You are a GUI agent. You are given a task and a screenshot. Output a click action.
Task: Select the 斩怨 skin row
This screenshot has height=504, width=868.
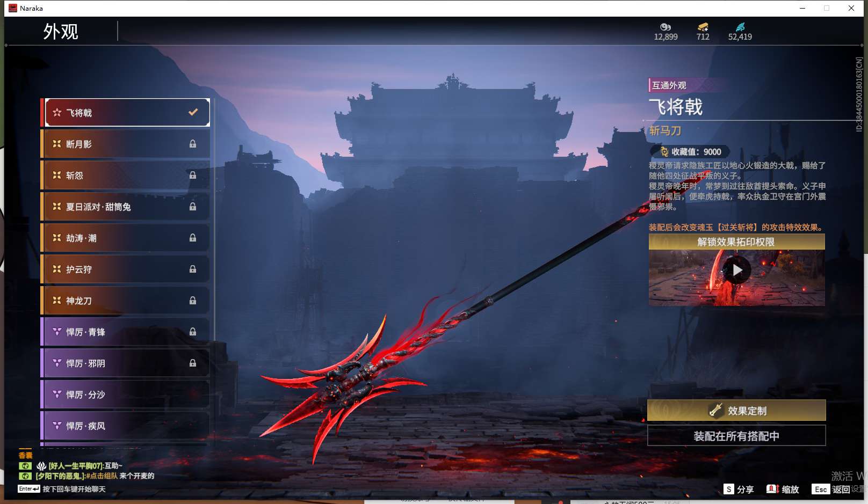tap(126, 175)
